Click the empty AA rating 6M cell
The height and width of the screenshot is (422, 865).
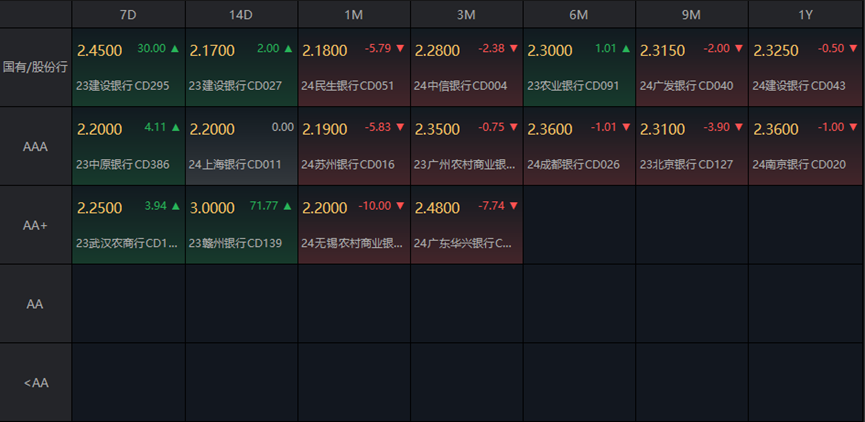click(x=579, y=303)
